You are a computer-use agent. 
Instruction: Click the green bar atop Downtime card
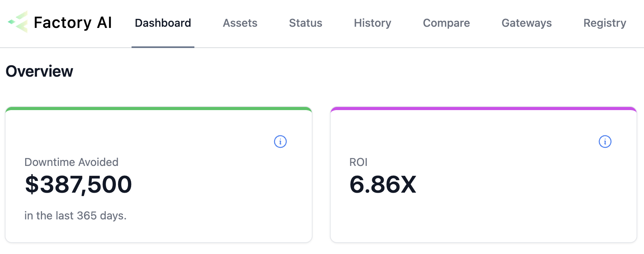pos(159,109)
